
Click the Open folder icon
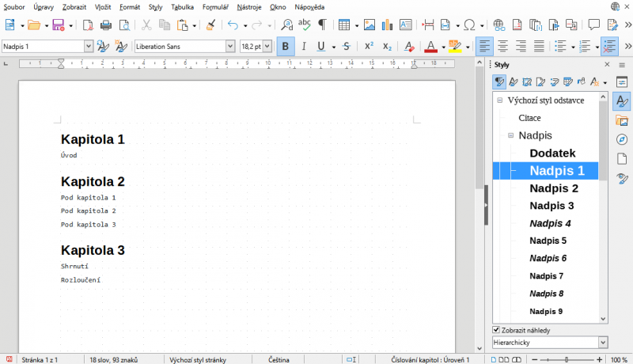[34, 25]
